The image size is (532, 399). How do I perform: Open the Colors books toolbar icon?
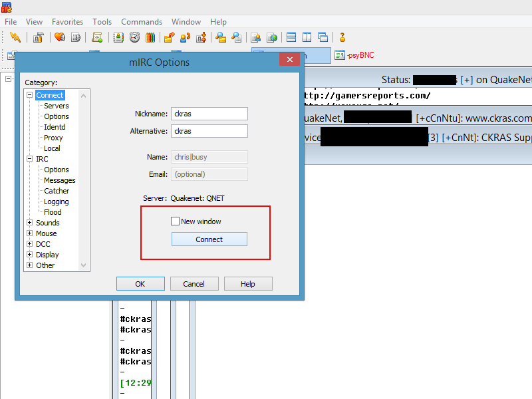[x=150, y=37]
